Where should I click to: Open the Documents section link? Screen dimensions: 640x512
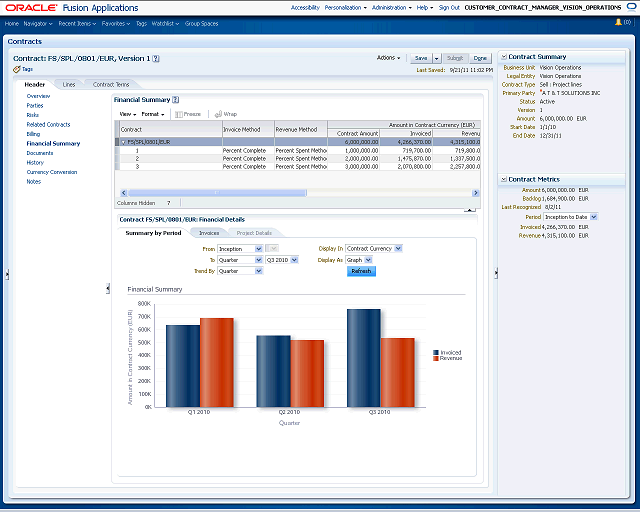pos(40,153)
